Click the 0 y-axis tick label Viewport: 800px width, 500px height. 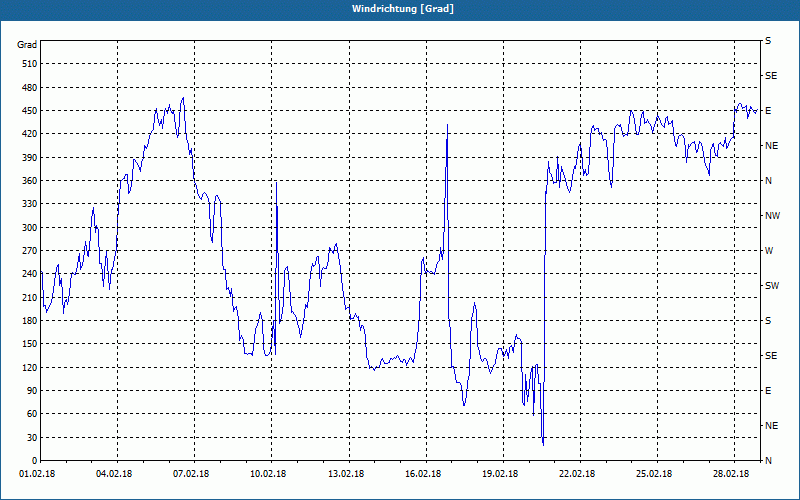pyautogui.click(x=34, y=461)
